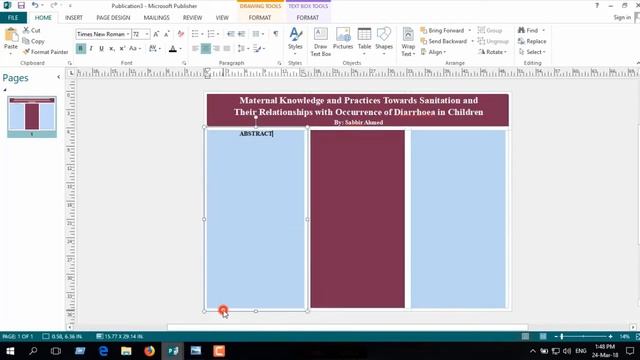Open the line spacing dropdown
Image resolution: width=640 pixels, height=360 pixels.
(243, 49)
